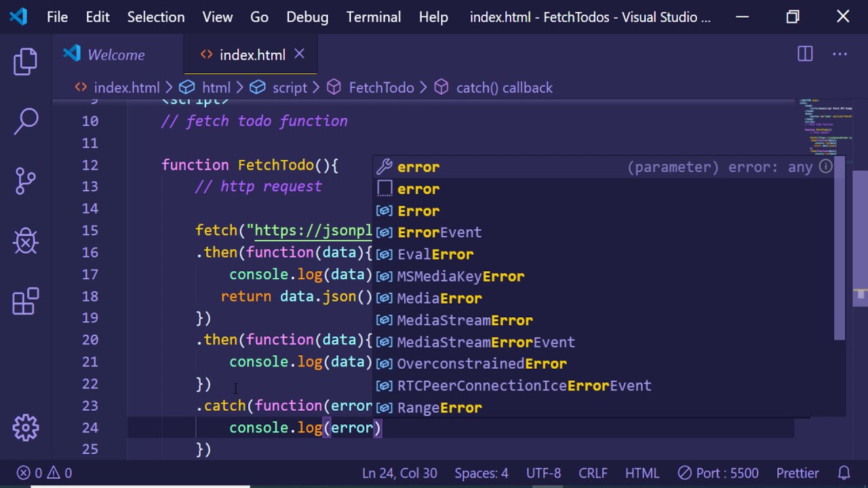Click the Prettier status bar button

click(797, 473)
